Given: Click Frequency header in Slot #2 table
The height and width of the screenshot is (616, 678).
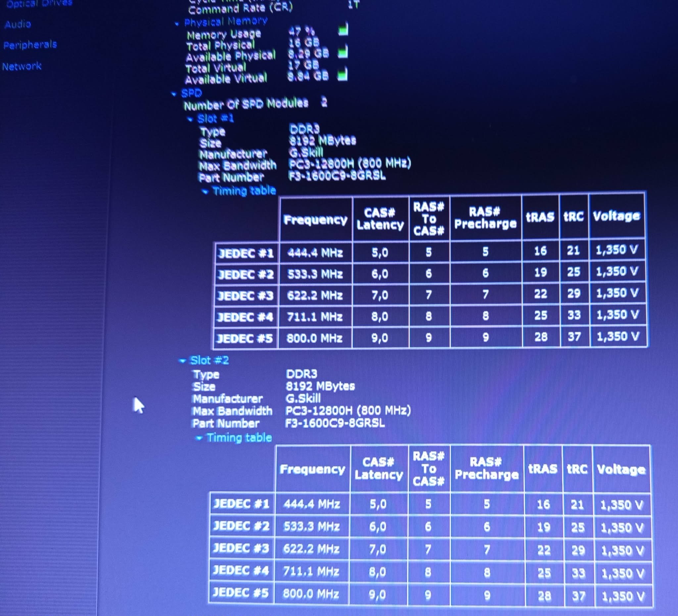Looking at the screenshot, I should pyautogui.click(x=313, y=469).
